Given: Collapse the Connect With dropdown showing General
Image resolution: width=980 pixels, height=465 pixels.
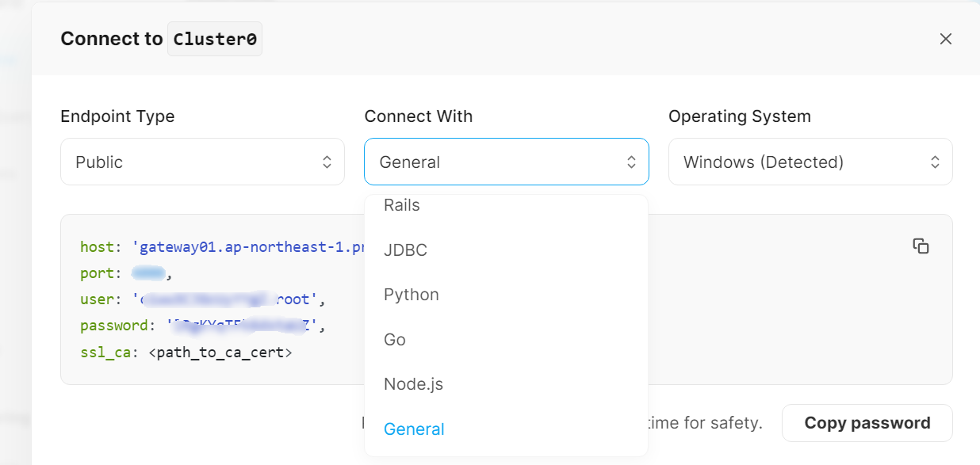Looking at the screenshot, I should click(x=507, y=162).
